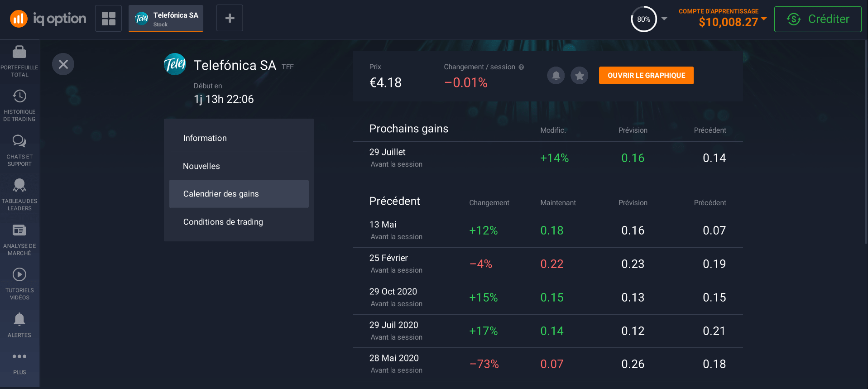This screenshot has width=868, height=389.
Task: Click the TEF ticker label
Action: click(288, 67)
